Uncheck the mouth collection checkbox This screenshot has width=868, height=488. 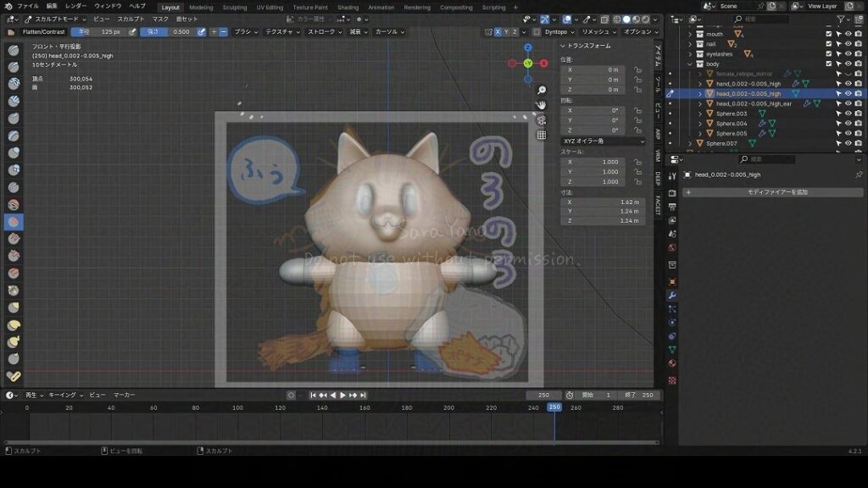coord(829,35)
